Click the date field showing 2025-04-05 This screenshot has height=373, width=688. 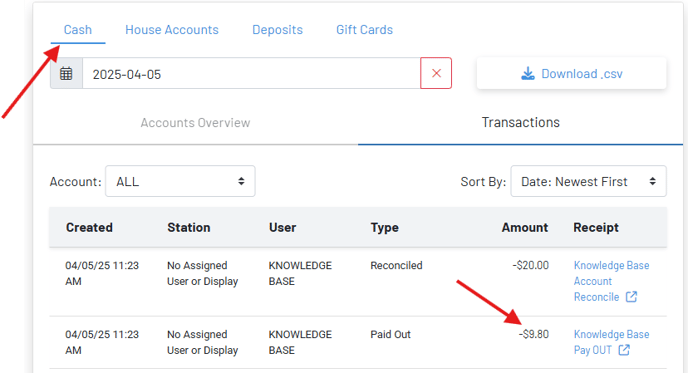tap(251, 73)
